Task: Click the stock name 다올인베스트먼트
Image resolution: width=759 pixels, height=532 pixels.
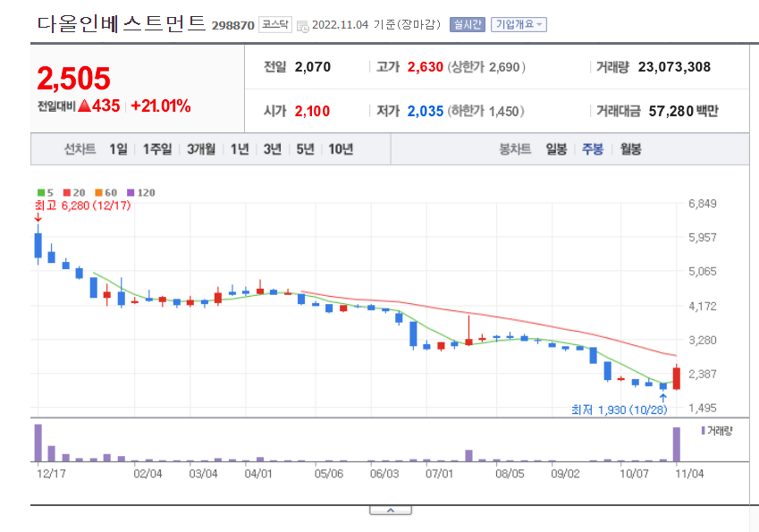Action: click(x=122, y=23)
